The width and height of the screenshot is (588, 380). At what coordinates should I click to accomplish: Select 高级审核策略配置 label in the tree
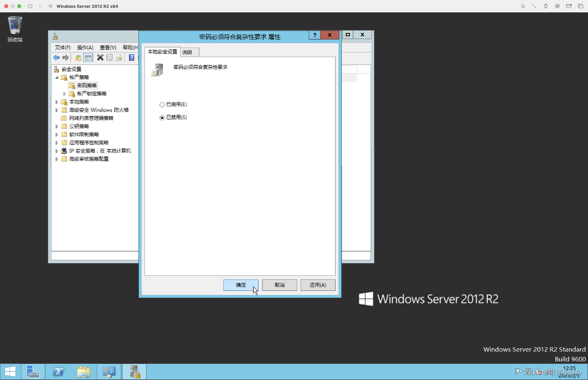89,159
